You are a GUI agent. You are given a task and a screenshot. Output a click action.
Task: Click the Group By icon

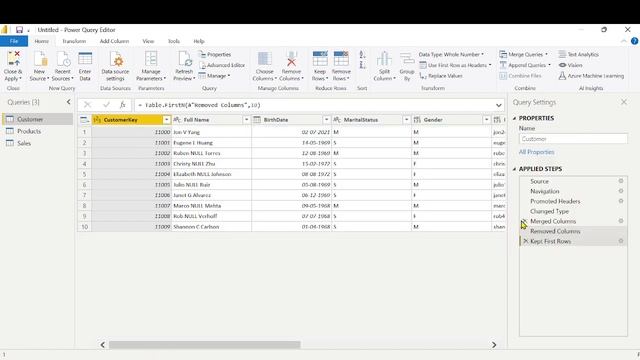tap(407, 59)
